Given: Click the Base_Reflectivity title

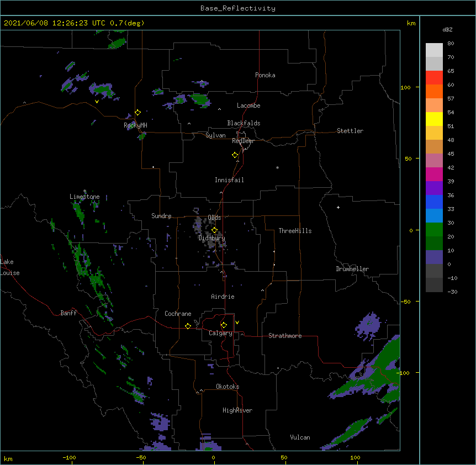Looking at the screenshot, I should coord(238,8).
